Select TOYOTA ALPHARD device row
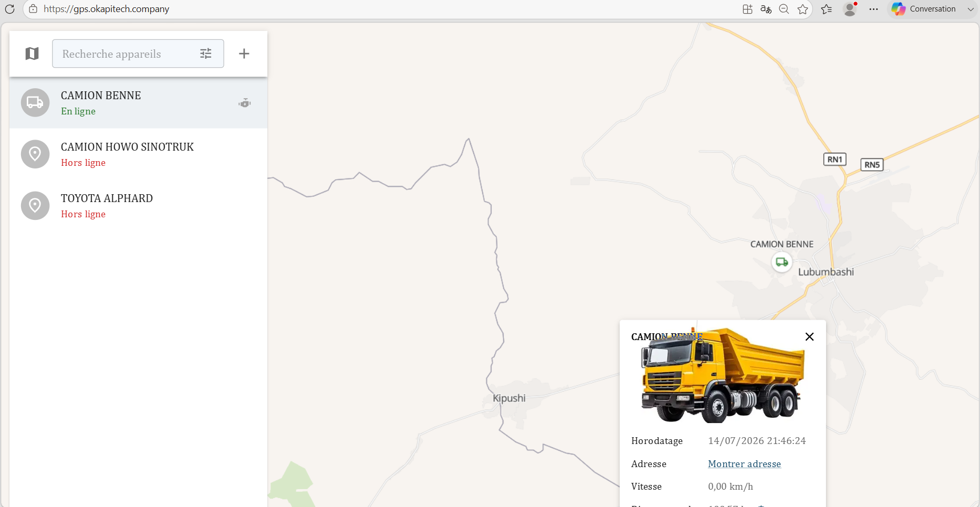This screenshot has width=980, height=507. [x=138, y=206]
